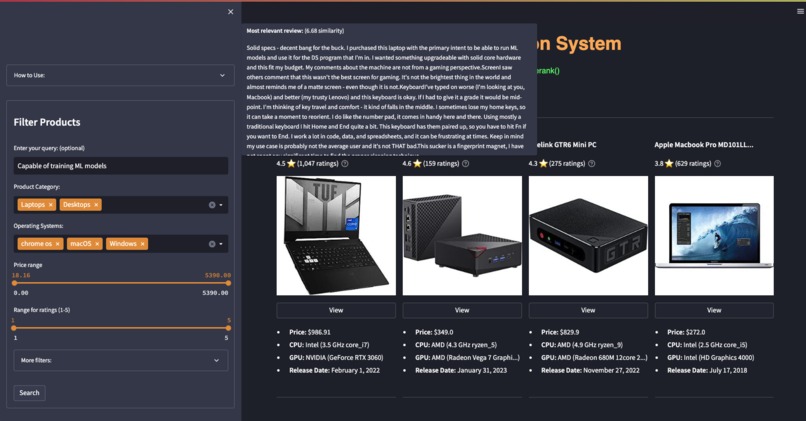Screen dimensions: 806x421
Task: Click View under the GTR6 Mini PC
Action: (x=588, y=310)
